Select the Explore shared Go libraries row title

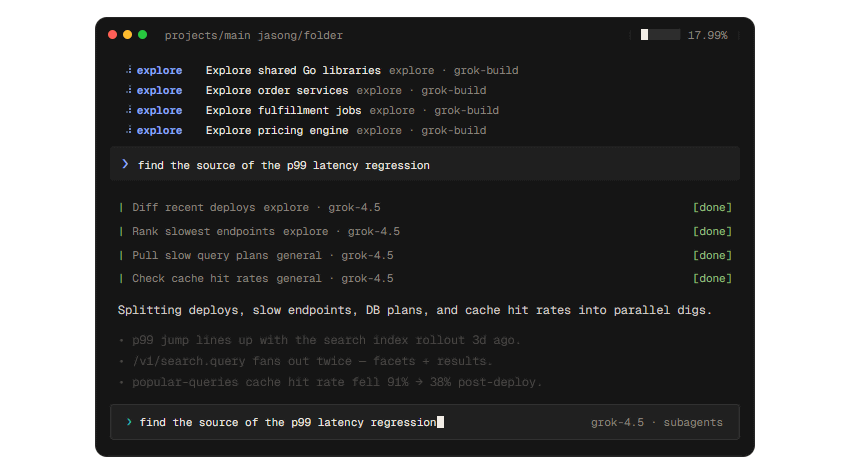293,70
